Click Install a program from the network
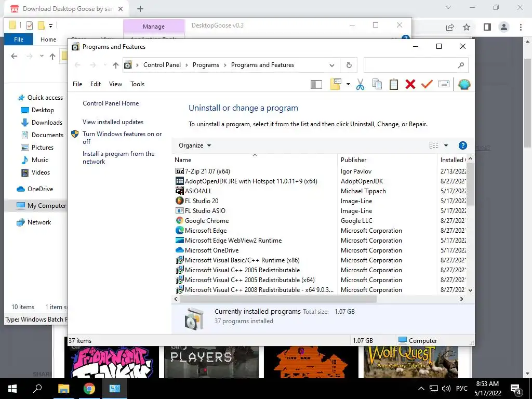 [x=118, y=158]
